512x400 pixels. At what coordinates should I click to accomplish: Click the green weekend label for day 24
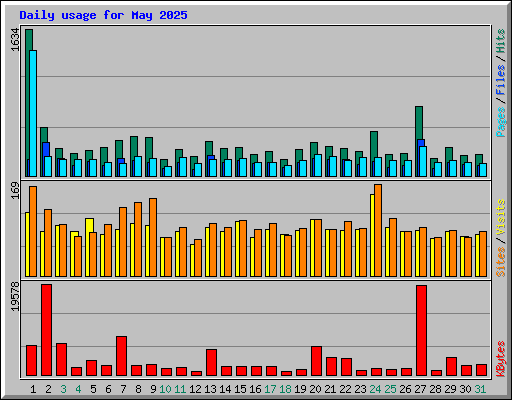[375, 389]
